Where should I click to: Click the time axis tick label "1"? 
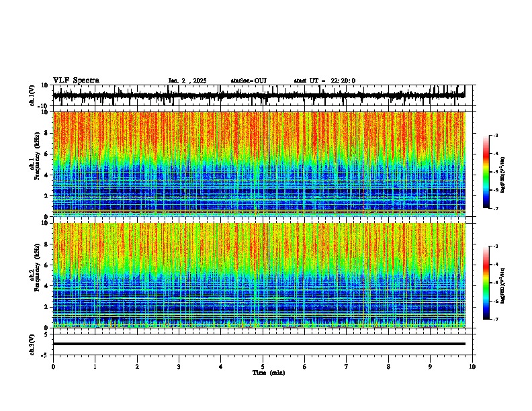95,367
